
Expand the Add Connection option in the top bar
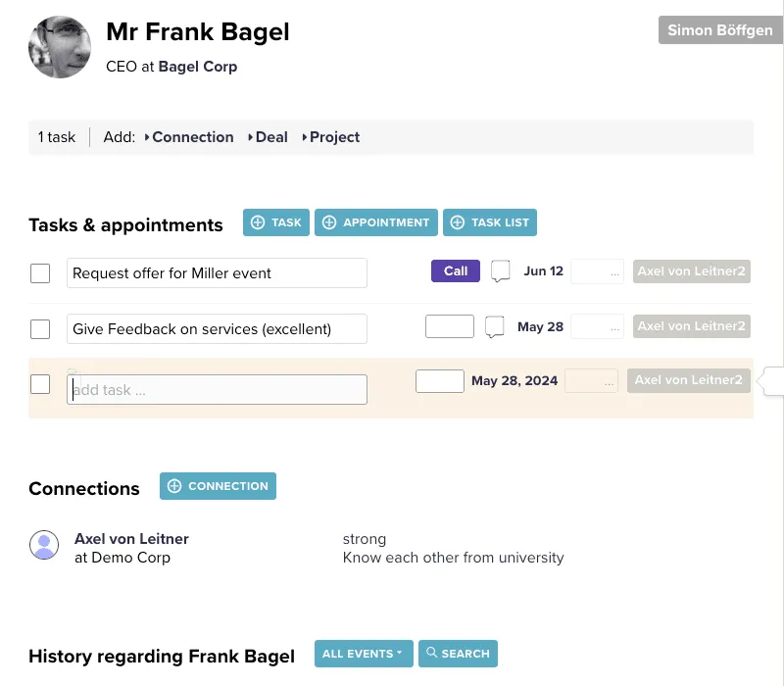point(189,137)
